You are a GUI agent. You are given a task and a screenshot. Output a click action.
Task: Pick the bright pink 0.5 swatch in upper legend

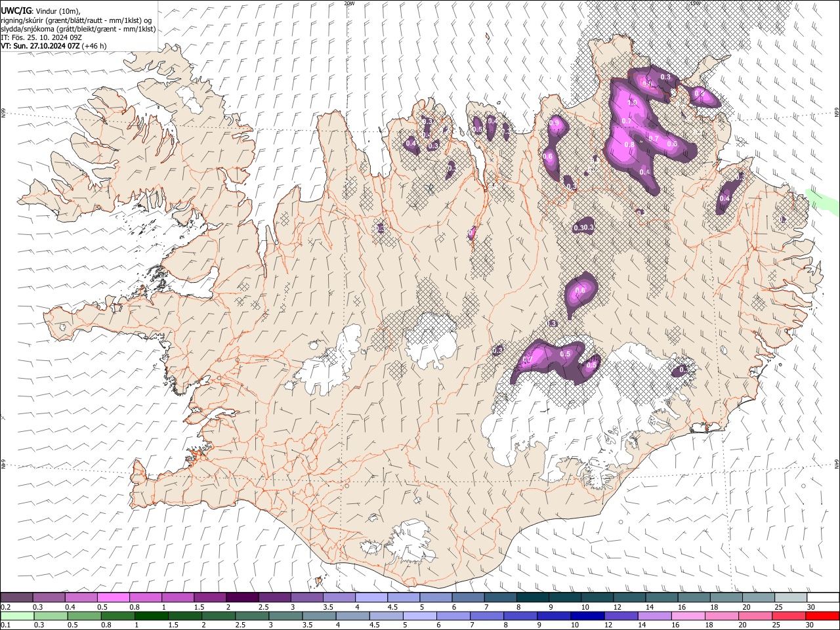pyautogui.click(x=113, y=598)
